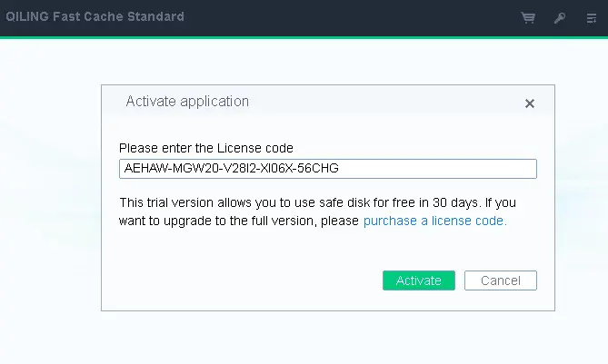The height and width of the screenshot is (364, 608).
Task: Click empty title bar area left of cart
Action: click(x=364, y=17)
